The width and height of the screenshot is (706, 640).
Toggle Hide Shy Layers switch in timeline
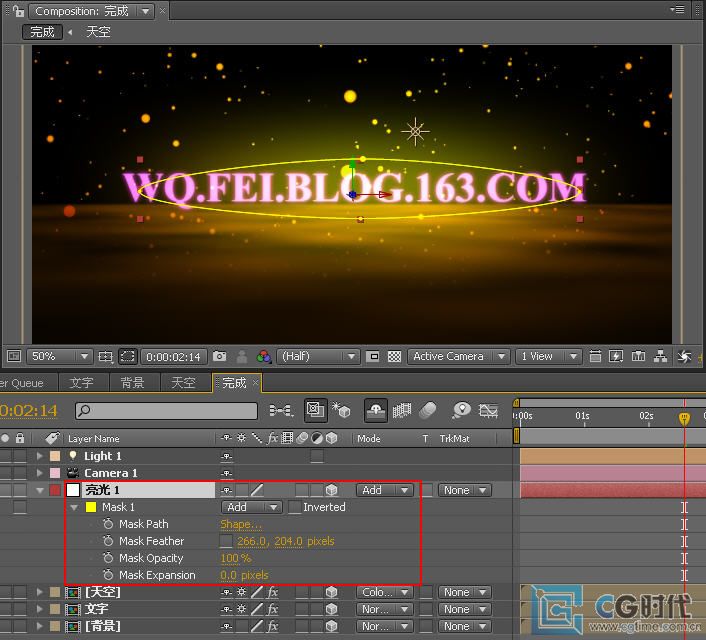(376, 410)
